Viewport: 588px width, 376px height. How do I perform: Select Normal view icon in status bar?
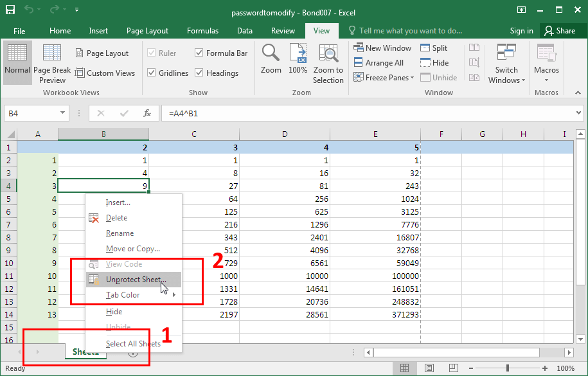[404, 368]
